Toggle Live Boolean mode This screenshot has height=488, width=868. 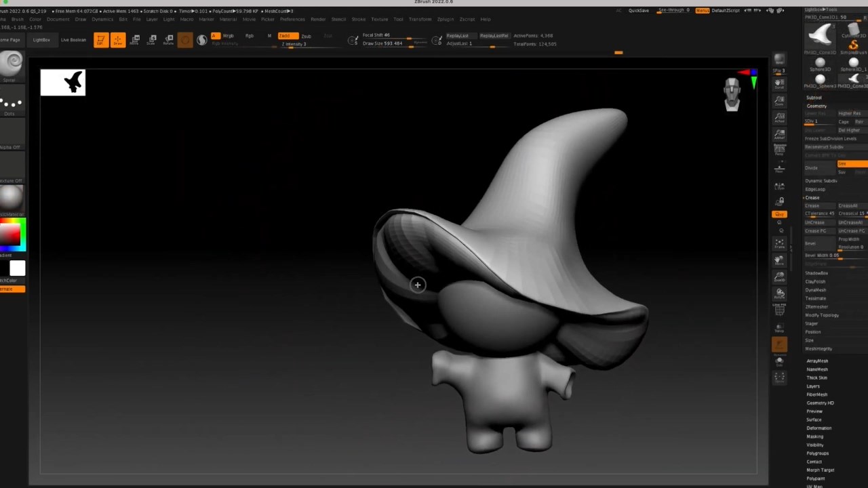73,40
